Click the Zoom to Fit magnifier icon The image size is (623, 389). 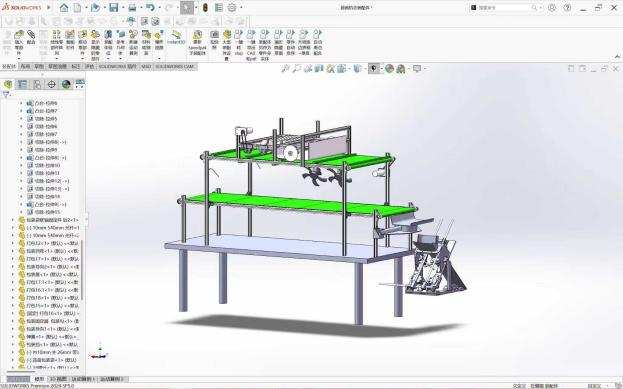click(x=285, y=69)
